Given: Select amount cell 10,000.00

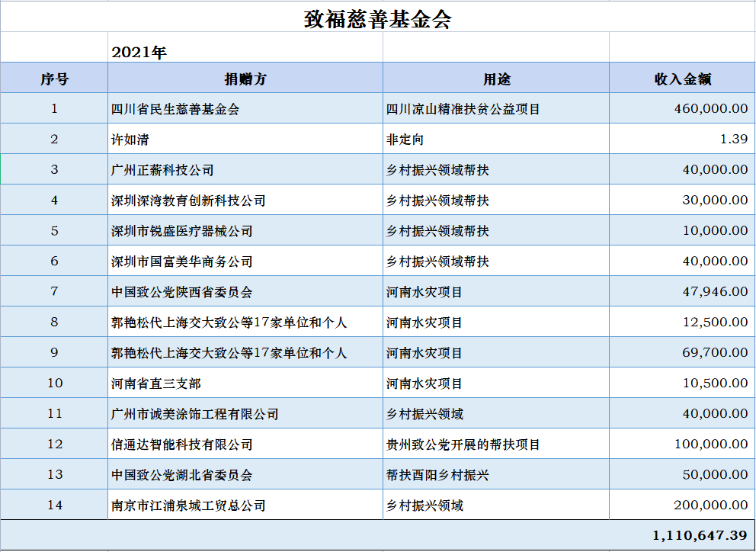Looking at the screenshot, I should pos(682,230).
